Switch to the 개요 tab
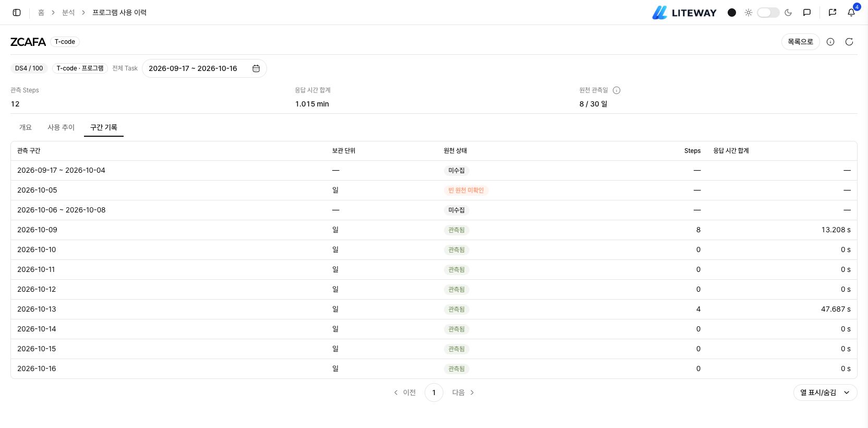The image size is (868, 428). tap(26, 127)
